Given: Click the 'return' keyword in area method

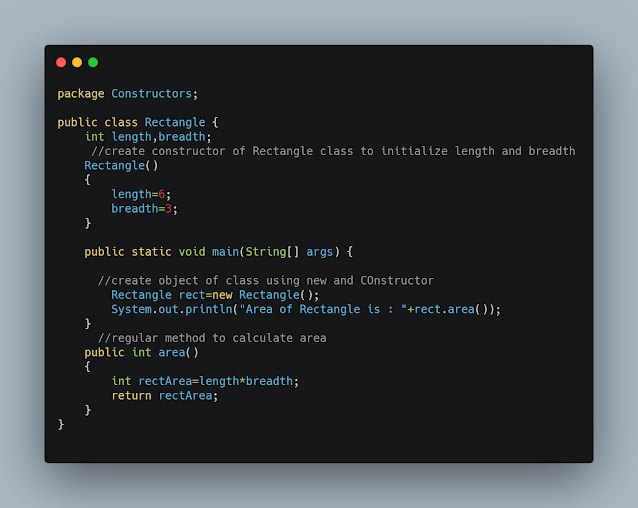Looking at the screenshot, I should (x=131, y=396).
